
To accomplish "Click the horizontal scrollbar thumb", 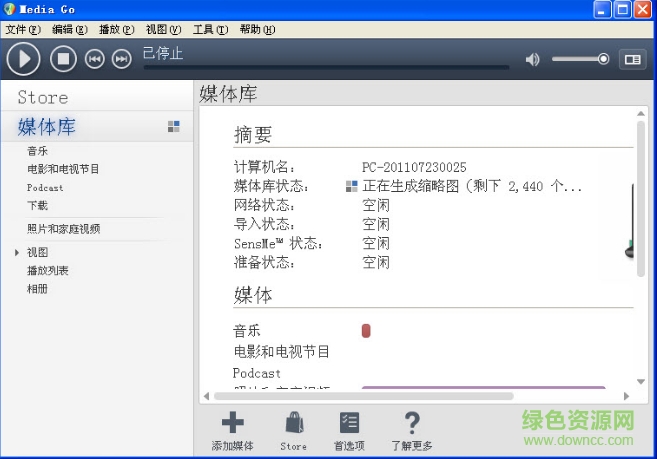I will tap(364, 396).
